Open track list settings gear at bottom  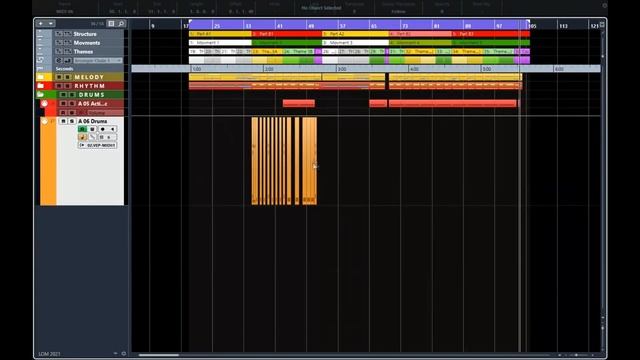point(124,353)
